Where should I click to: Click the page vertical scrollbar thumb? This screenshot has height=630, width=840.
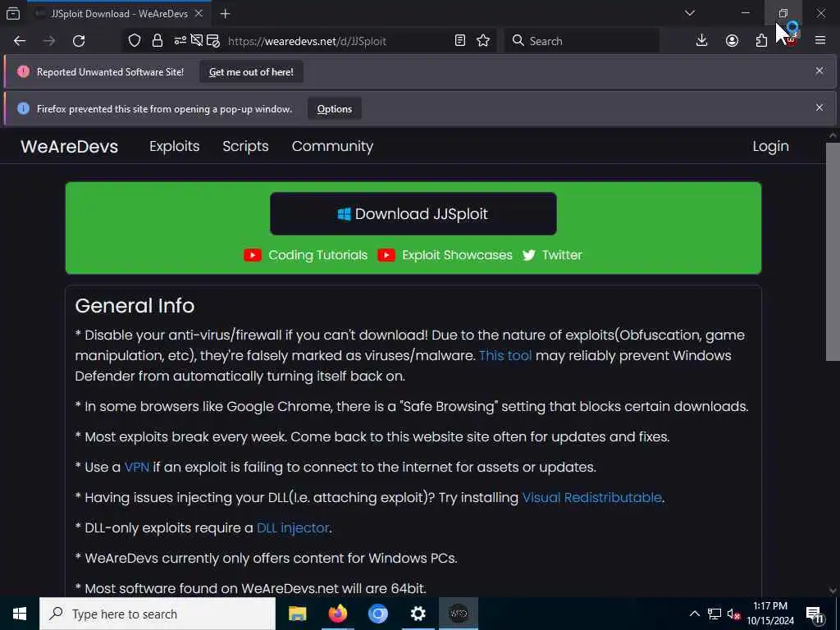(x=833, y=252)
